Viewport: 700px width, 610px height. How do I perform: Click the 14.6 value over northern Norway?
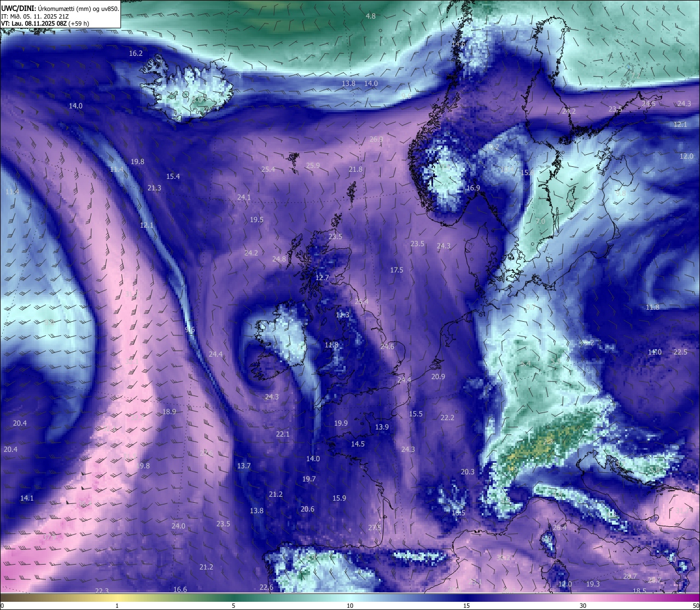458,44
